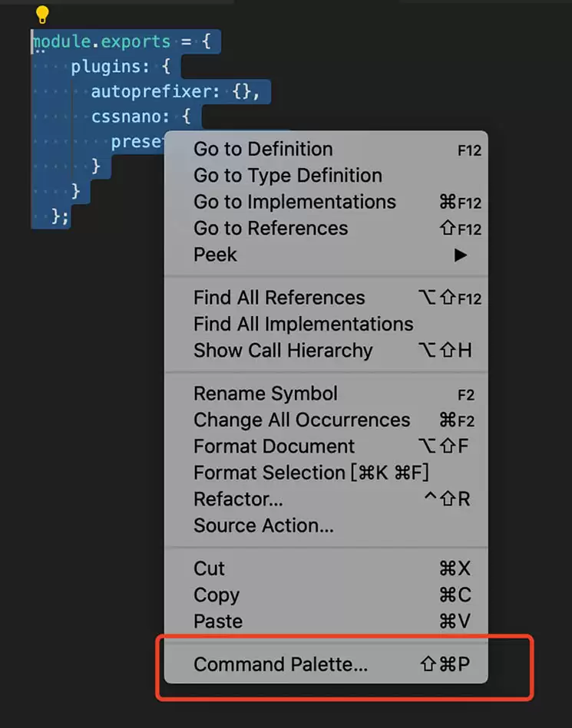Choose Find All Implementations
Image resolution: width=572 pixels, height=728 pixels.
coord(303,324)
